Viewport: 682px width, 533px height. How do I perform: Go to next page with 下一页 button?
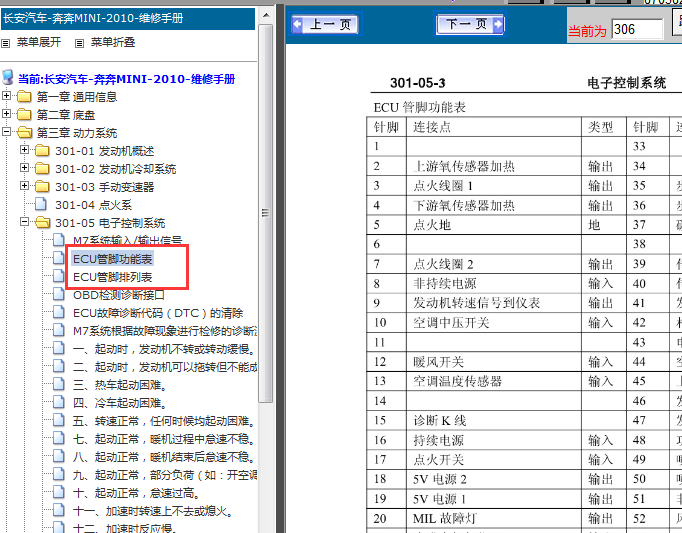point(470,24)
